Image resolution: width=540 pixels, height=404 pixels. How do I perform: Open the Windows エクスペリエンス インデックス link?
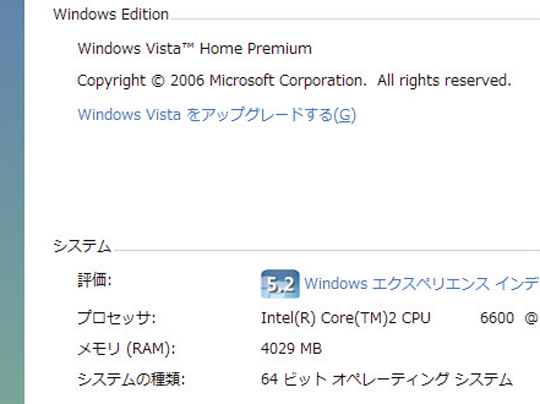[422, 284]
